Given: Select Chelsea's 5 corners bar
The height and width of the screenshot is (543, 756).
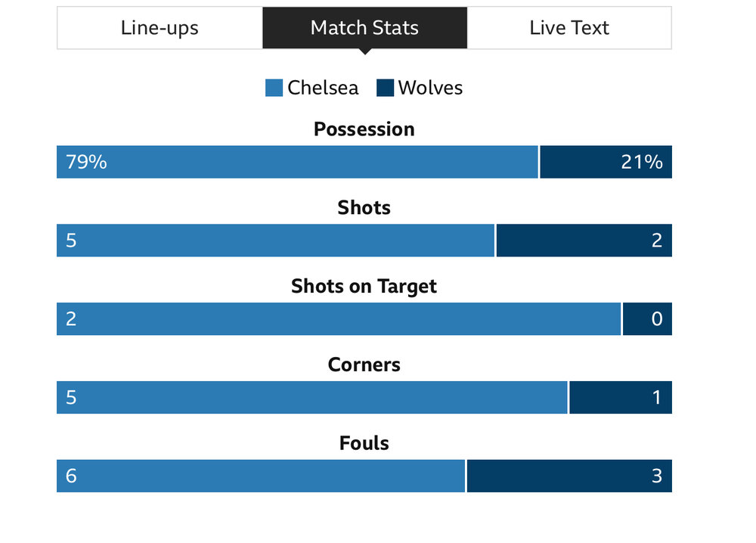Looking at the screenshot, I should pos(312,398).
